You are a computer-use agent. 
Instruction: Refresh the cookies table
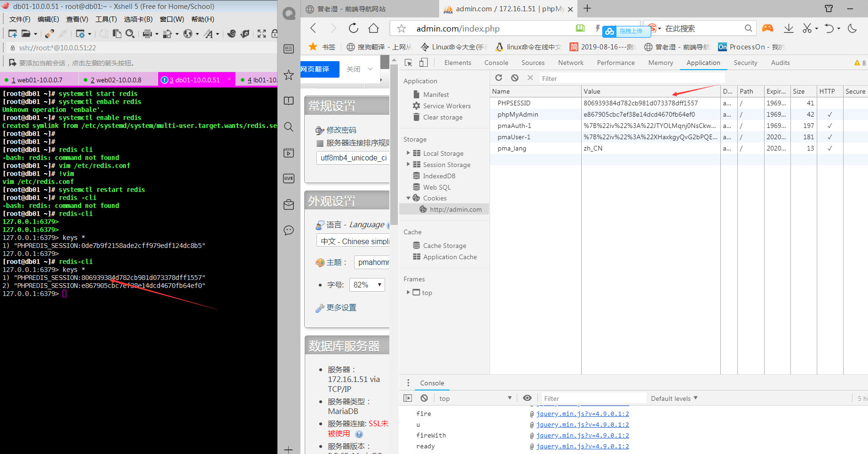(x=499, y=78)
